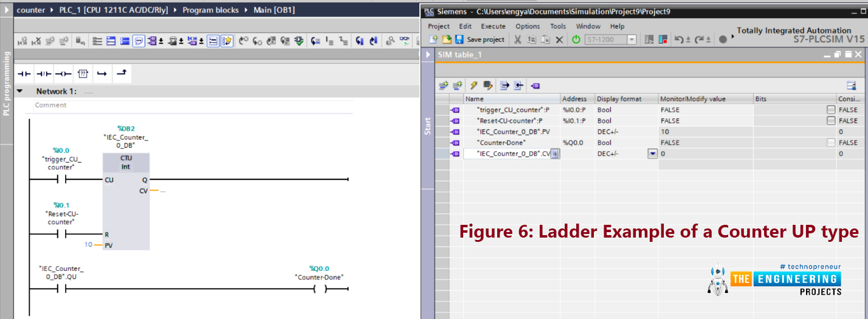Screen dimensions: 868x319
Task: Insert a normally open contact from favorites
Action: point(24,74)
